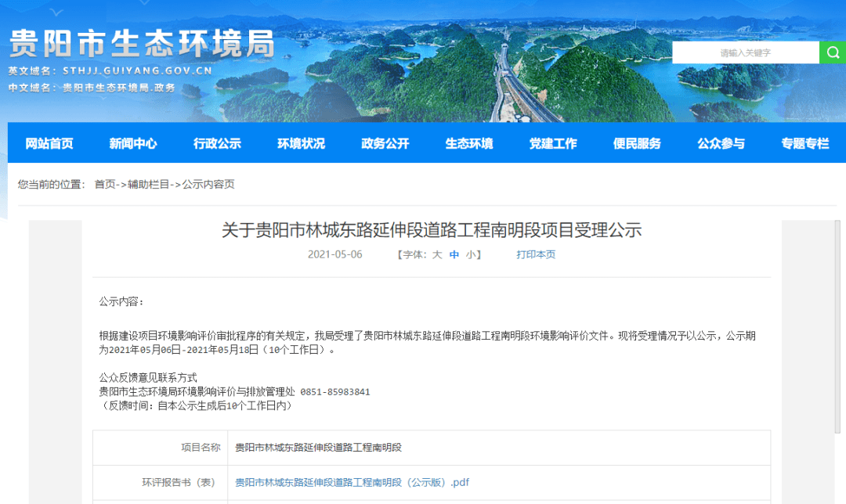
Task: Set font size to 大
Action: [437, 254]
